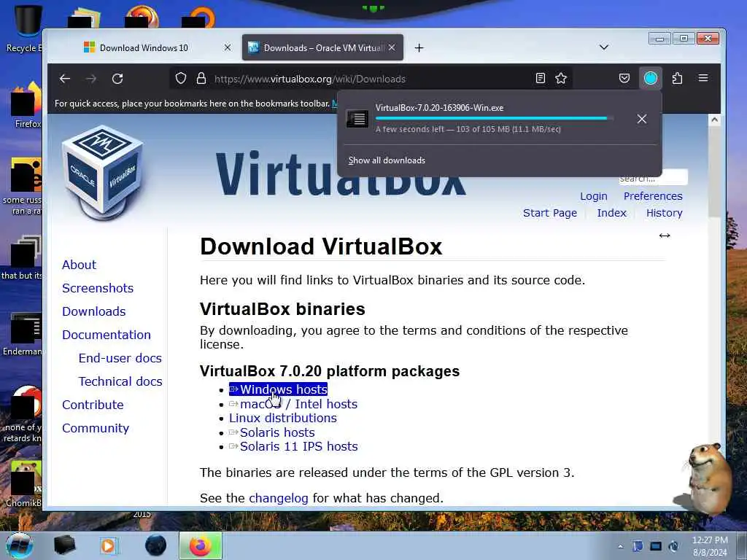
Task: Open End-user docs sidebar link
Action: (x=120, y=358)
